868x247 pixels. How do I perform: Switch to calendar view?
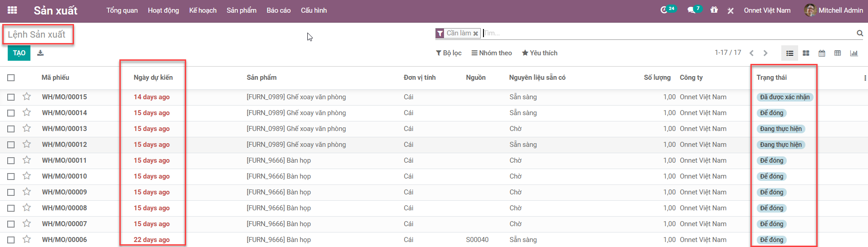(x=822, y=53)
